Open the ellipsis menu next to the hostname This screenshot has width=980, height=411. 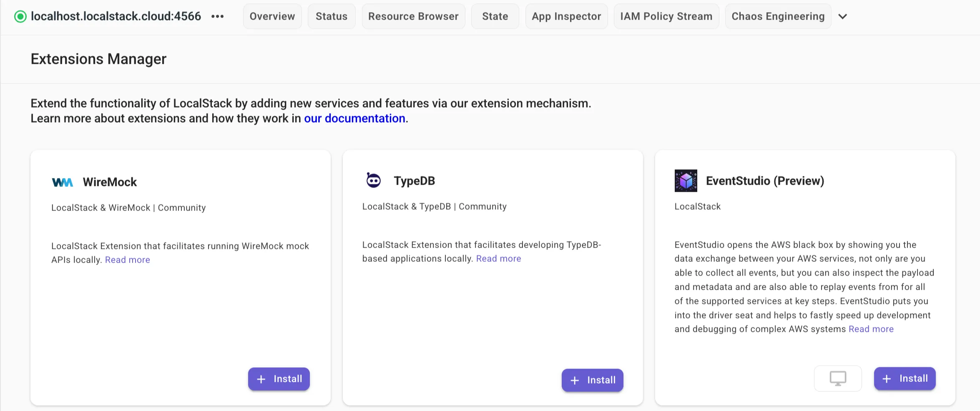[x=217, y=16]
